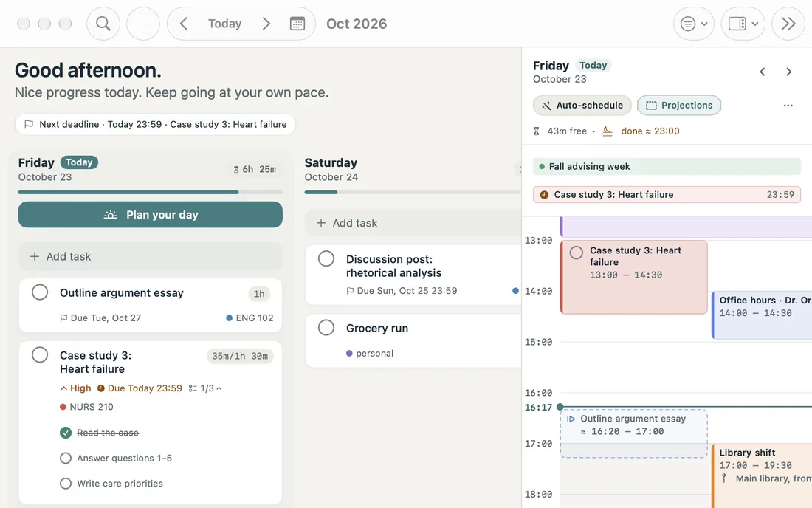Image resolution: width=812 pixels, height=508 pixels.
Task: Click the Plan your day button
Action: coord(150,214)
